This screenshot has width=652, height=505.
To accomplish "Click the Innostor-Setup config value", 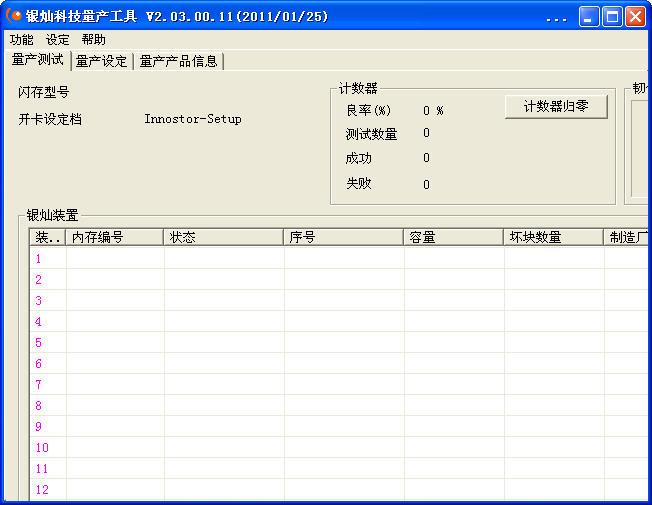I will click(x=193, y=119).
